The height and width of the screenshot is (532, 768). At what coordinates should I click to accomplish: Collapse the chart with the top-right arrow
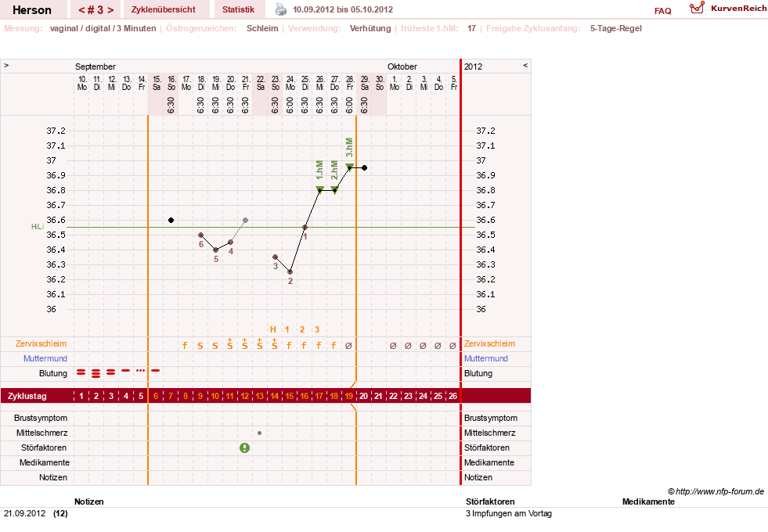tap(525, 65)
